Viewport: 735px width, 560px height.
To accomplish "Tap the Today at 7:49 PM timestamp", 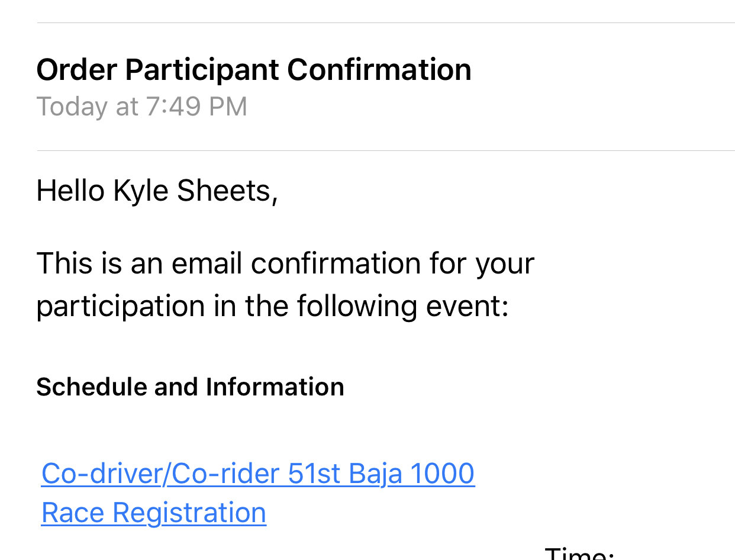I will click(x=142, y=107).
